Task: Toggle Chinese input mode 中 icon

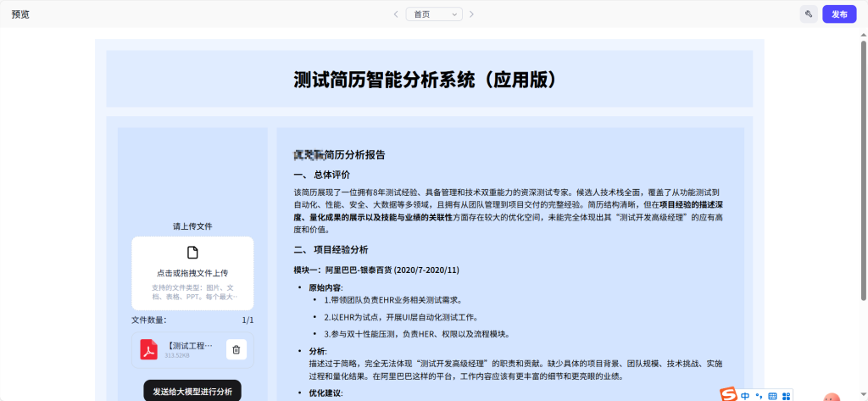Action: 745,396
